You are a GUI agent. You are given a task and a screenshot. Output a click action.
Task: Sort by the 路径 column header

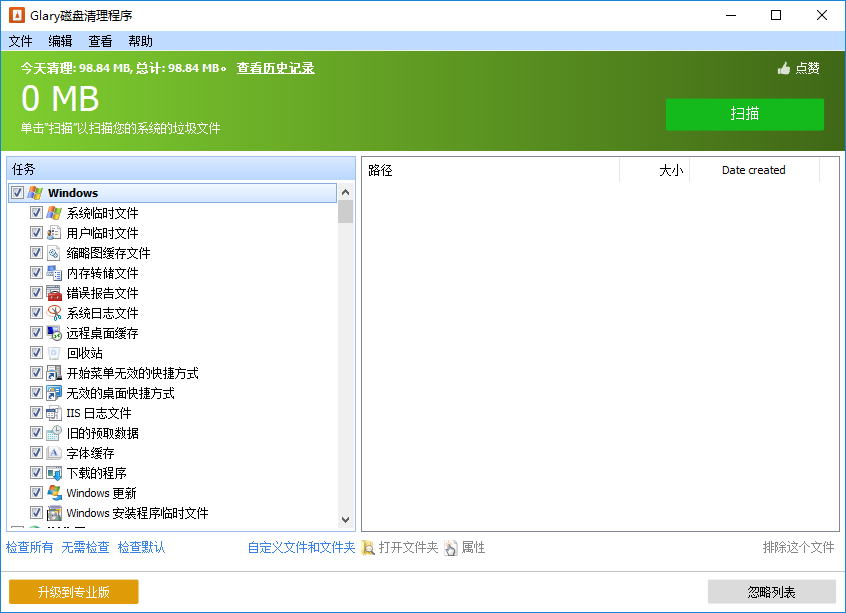pos(490,170)
